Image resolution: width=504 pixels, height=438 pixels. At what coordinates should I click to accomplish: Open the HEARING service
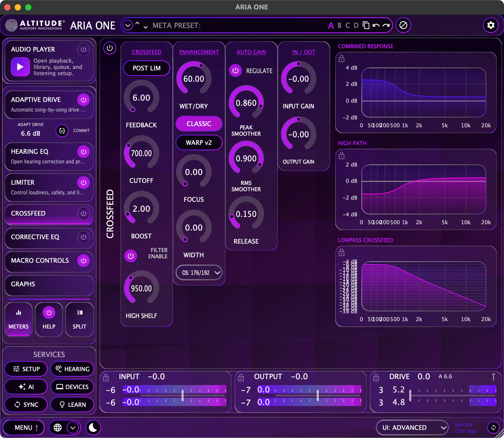click(72, 369)
